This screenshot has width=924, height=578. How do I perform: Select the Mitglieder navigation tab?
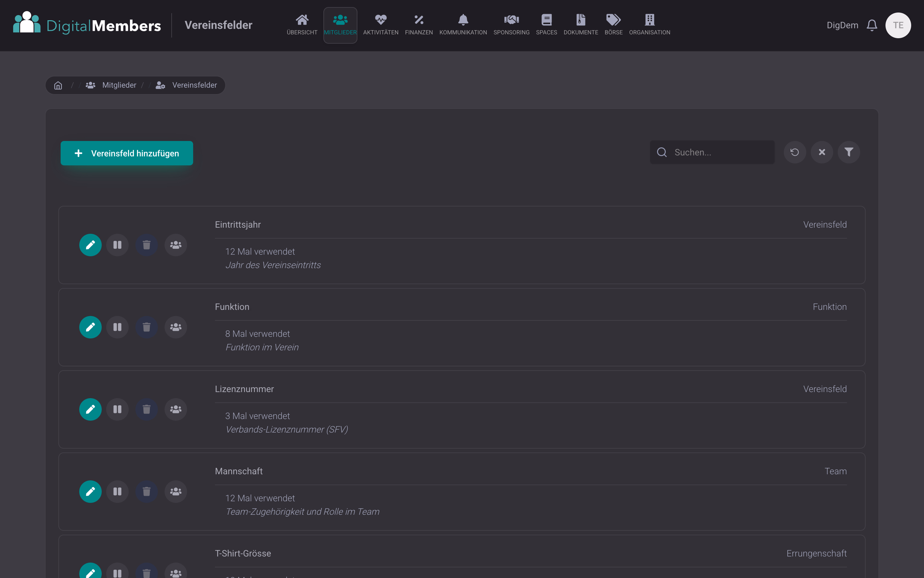[x=340, y=25]
